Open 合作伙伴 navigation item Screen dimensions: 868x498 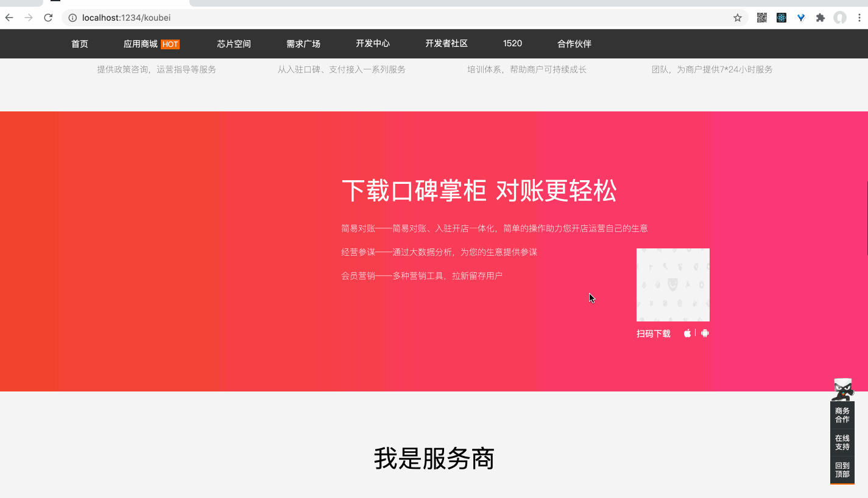574,44
